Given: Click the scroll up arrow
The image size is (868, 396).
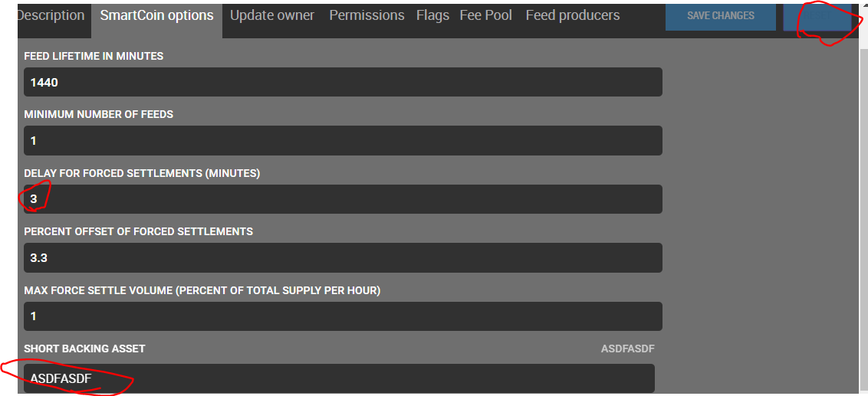Looking at the screenshot, I should click(864, 5).
